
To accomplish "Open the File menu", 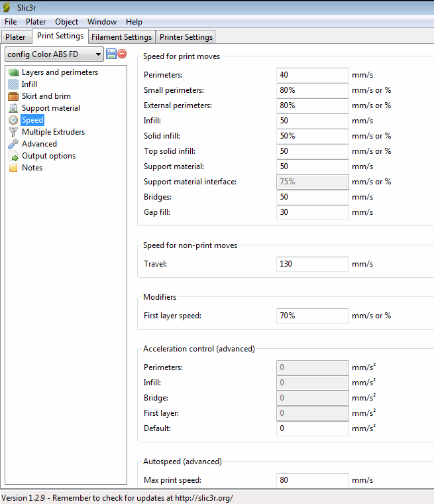I will pos(11,22).
